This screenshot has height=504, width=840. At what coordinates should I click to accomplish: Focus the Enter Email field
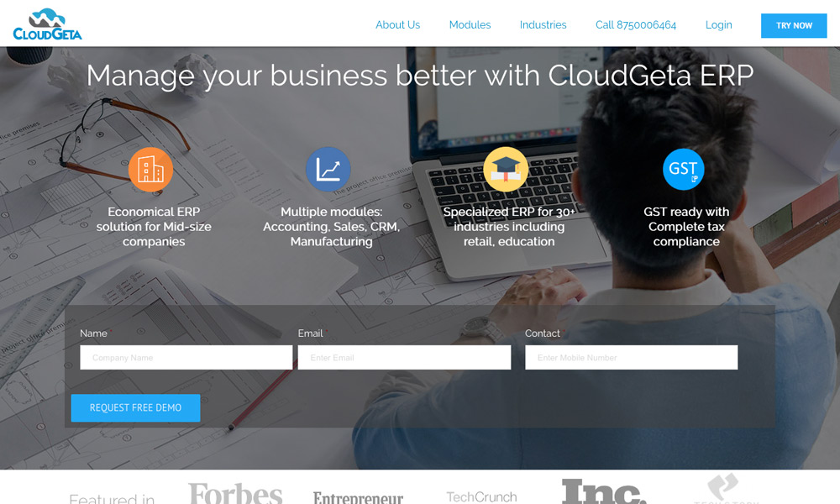405,357
